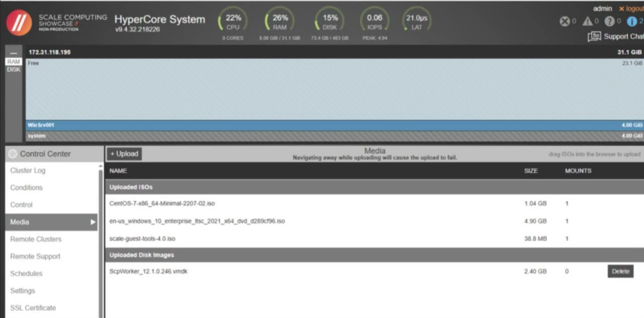The image size is (644, 318).
Task: Click the + Upload button
Action: click(x=124, y=154)
